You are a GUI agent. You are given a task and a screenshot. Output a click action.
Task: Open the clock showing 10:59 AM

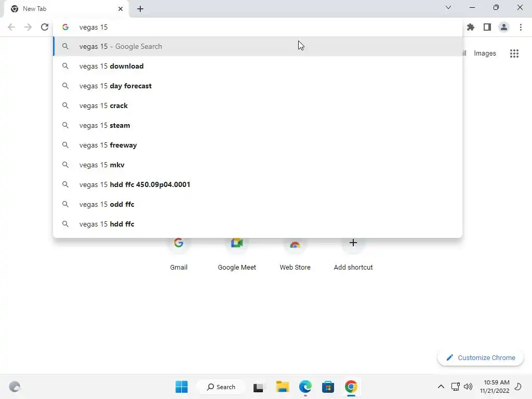(x=495, y=387)
